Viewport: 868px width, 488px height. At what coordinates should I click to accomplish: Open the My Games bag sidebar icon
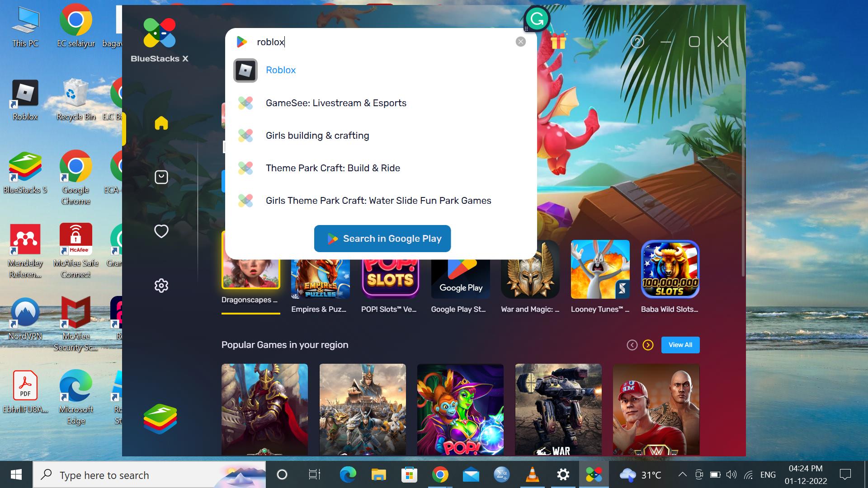click(x=161, y=177)
